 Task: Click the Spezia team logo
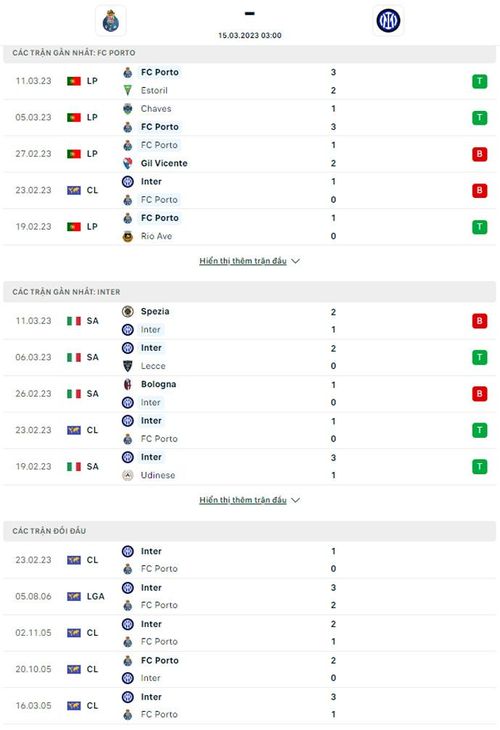[x=128, y=311]
